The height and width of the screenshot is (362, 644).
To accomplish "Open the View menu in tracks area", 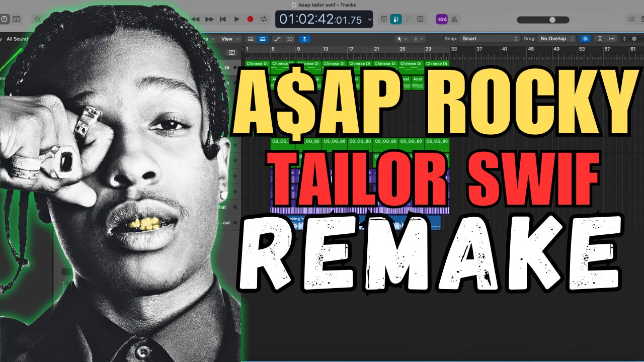I will tap(229, 39).
